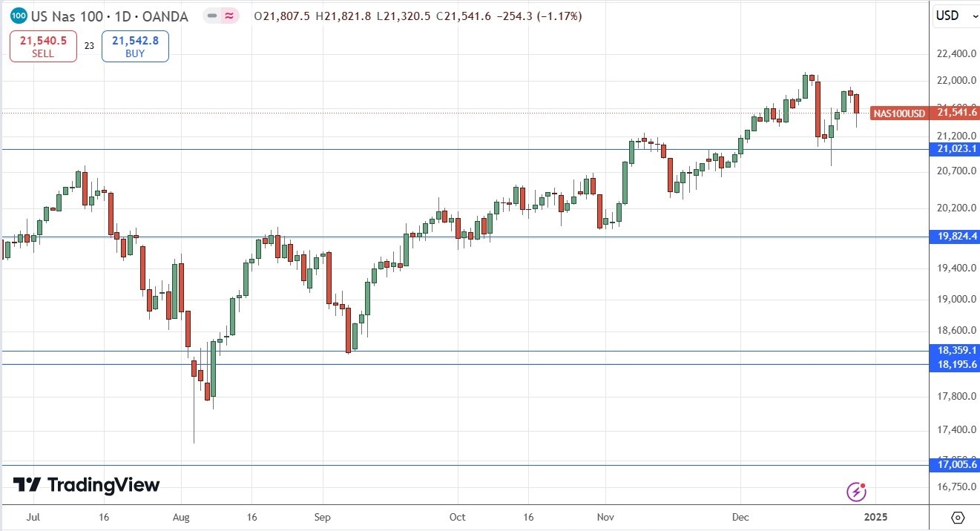The height and width of the screenshot is (531, 980).
Task: Select the red dot notification on flash icon
Action: point(862,486)
